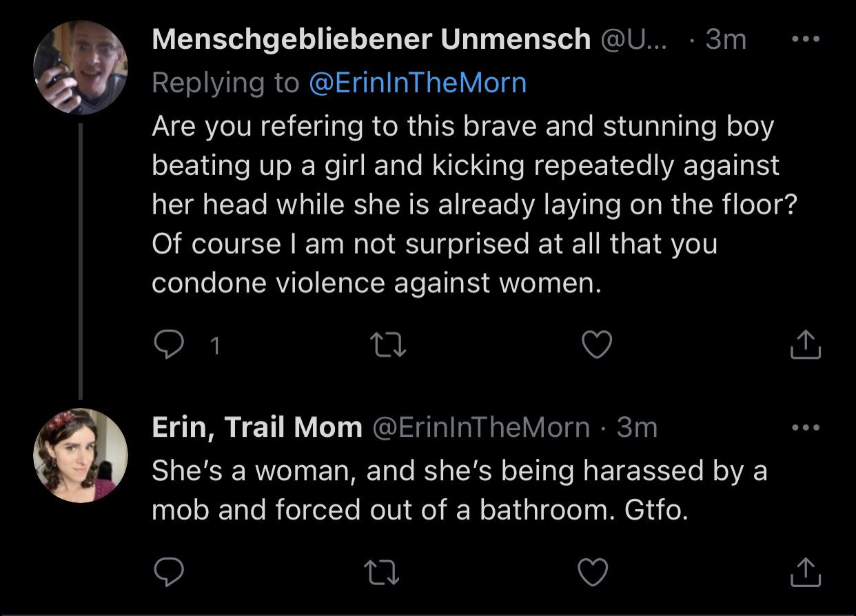The image size is (856, 616).
Task: Click the 3m timestamp on Erin's reply
Action: (637, 428)
